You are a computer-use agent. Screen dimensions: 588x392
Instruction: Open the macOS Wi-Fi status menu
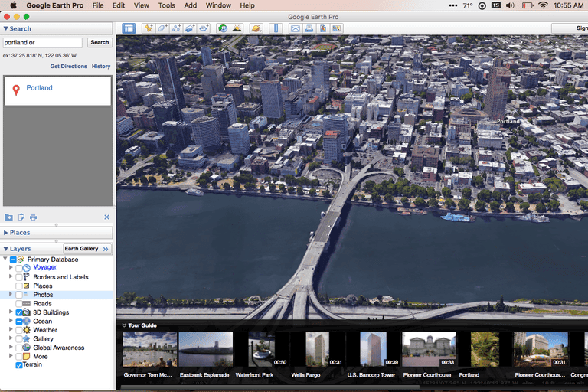543,5
